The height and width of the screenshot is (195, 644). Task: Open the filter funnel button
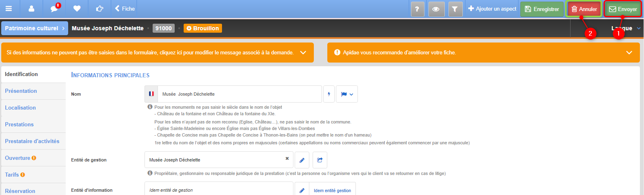pos(455,9)
